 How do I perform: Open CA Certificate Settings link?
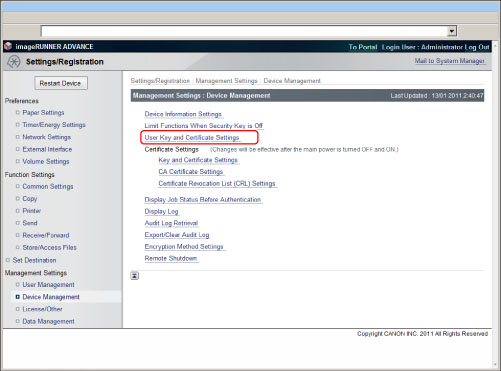point(191,172)
